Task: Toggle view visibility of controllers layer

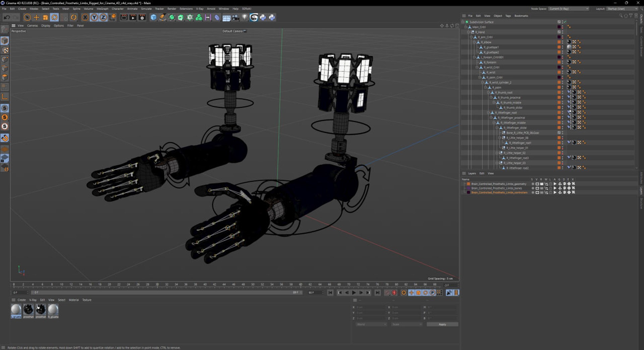Action: point(537,193)
